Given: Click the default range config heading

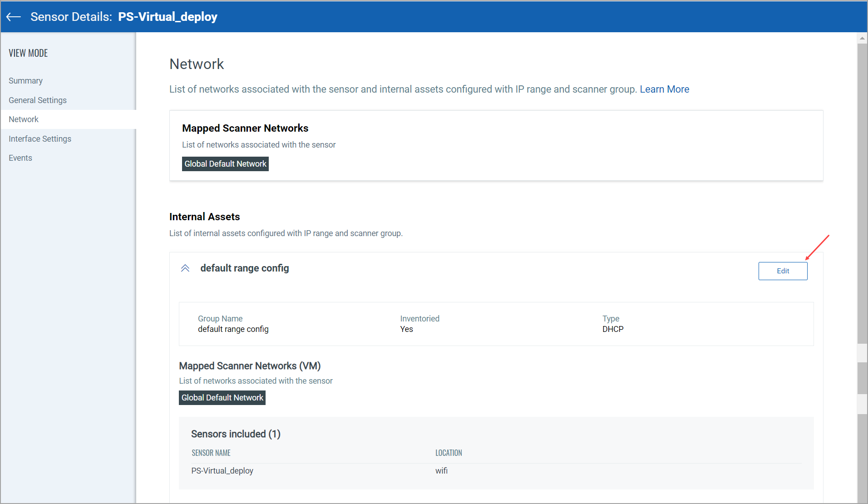Looking at the screenshot, I should click(245, 268).
